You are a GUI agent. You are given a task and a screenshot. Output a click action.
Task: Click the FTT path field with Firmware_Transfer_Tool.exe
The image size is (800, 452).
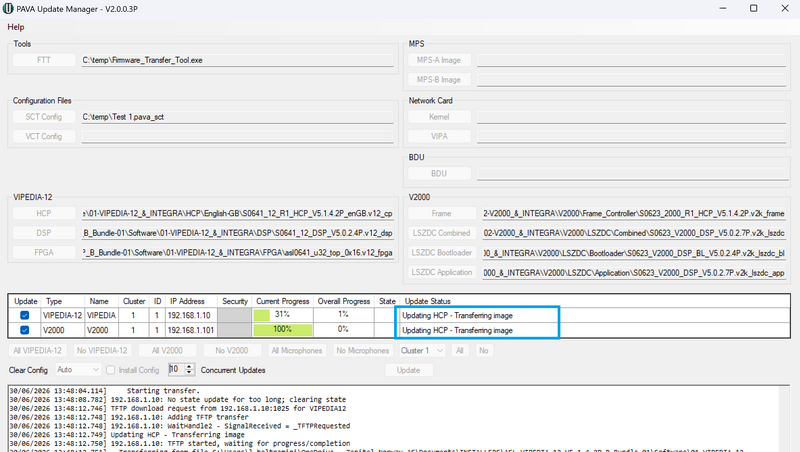click(x=237, y=60)
